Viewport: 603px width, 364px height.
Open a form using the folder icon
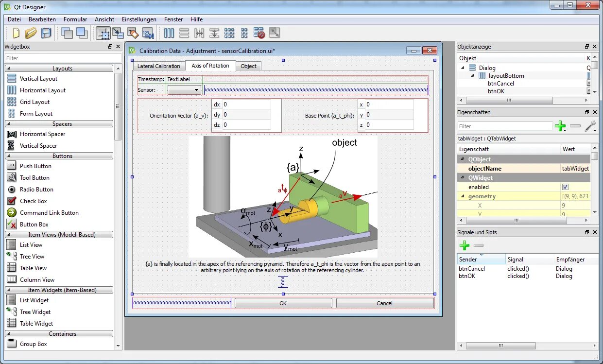pos(31,33)
